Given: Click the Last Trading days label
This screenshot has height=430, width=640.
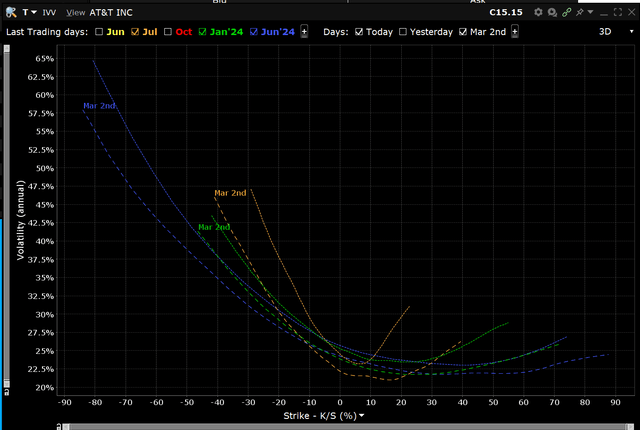Looking at the screenshot, I should pos(47,32).
